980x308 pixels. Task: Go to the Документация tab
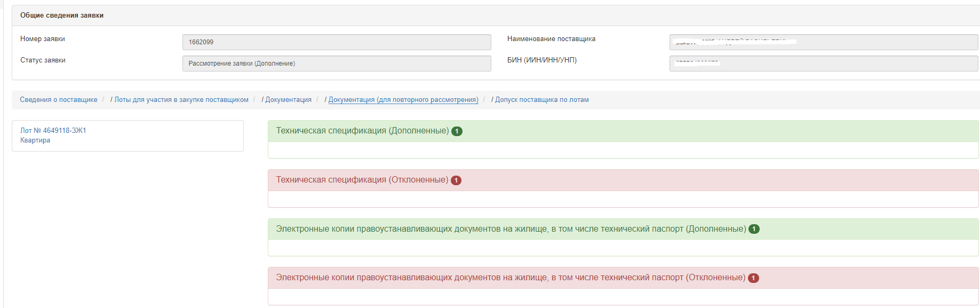[288, 100]
